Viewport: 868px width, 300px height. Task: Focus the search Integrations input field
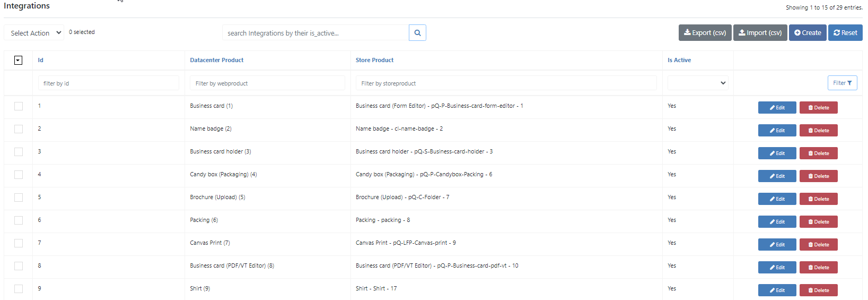(x=315, y=33)
